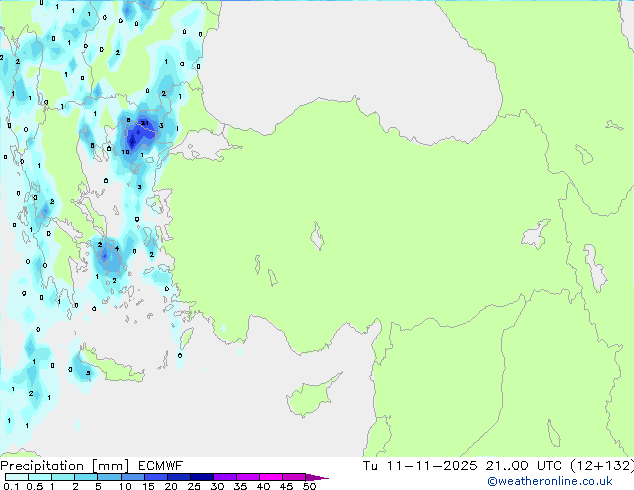Click the legend value '0.1'

click(x=11, y=486)
